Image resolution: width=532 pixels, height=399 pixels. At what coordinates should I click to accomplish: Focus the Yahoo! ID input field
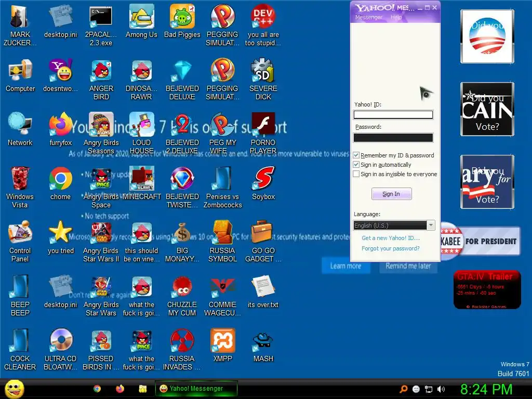(393, 115)
